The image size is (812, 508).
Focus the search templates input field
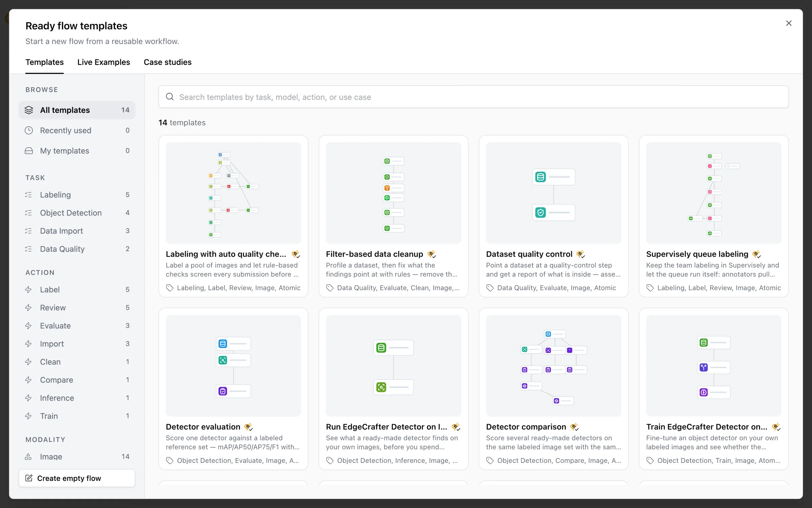tap(473, 97)
